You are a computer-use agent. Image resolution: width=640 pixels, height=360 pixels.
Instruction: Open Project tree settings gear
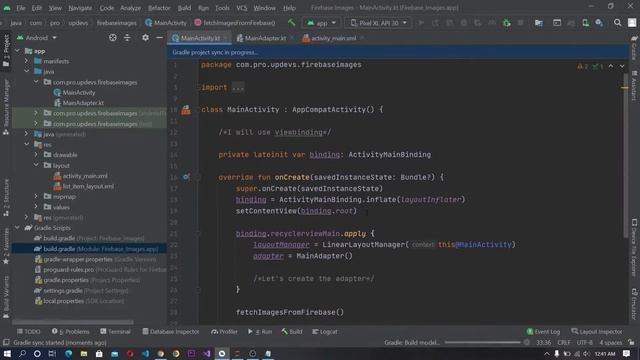(145, 38)
